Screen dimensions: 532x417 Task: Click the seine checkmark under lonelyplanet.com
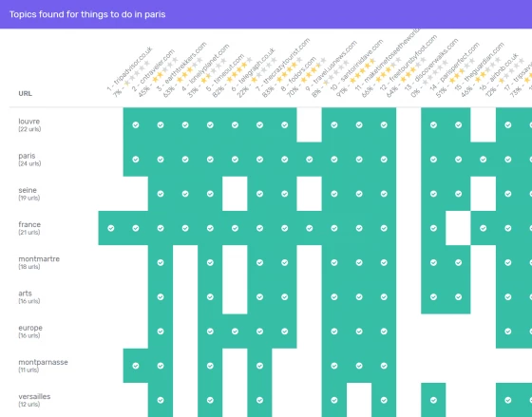click(x=185, y=194)
